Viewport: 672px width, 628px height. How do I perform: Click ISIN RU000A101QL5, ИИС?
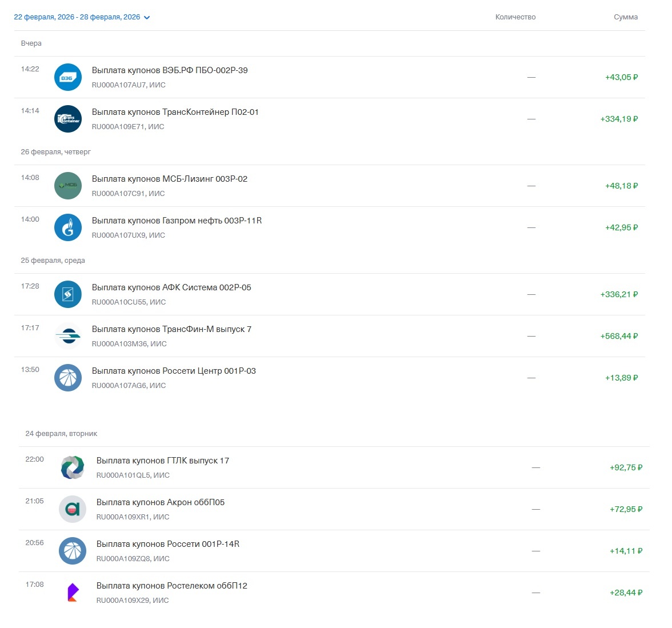[133, 475]
